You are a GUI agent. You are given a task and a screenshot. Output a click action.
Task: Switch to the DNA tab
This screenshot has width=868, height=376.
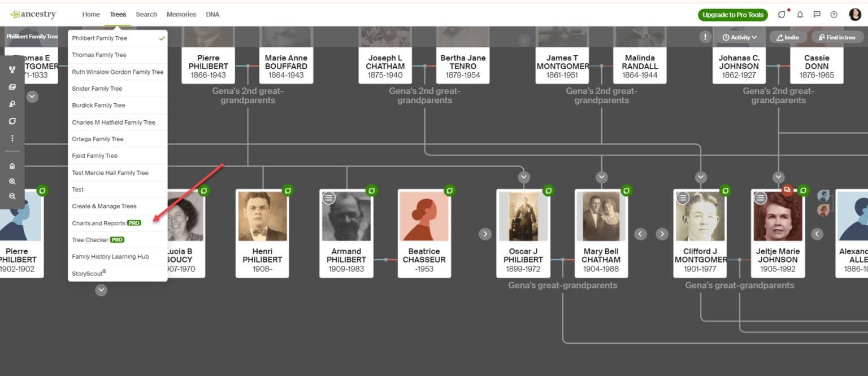click(212, 14)
